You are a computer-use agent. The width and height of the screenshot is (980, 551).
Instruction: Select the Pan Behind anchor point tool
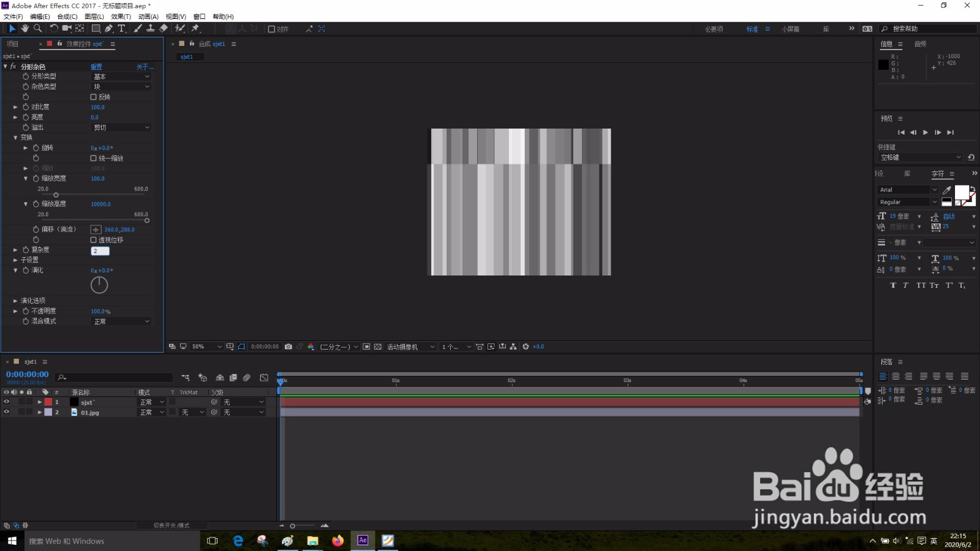pos(80,29)
